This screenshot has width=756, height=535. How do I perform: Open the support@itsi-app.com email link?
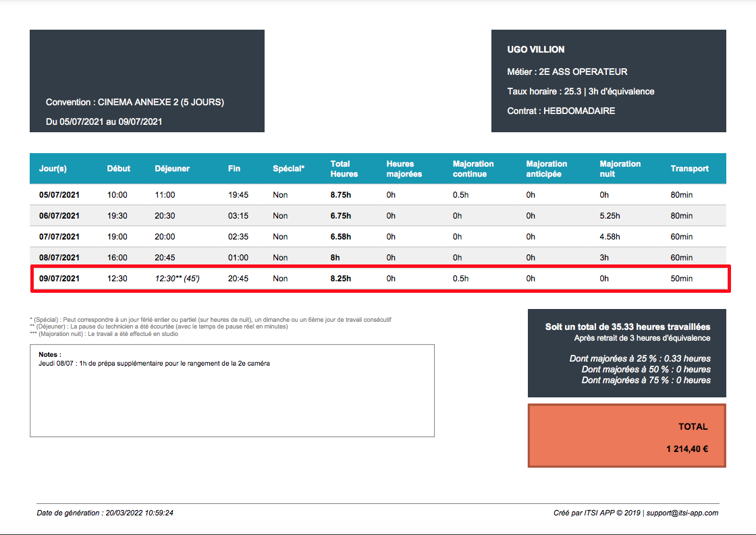682,513
